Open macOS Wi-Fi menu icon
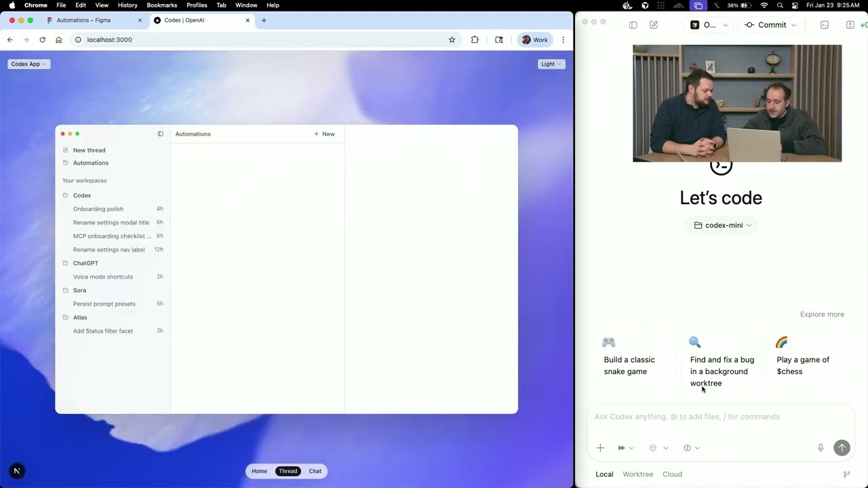Screen dimensions: 868x488 [764, 5]
